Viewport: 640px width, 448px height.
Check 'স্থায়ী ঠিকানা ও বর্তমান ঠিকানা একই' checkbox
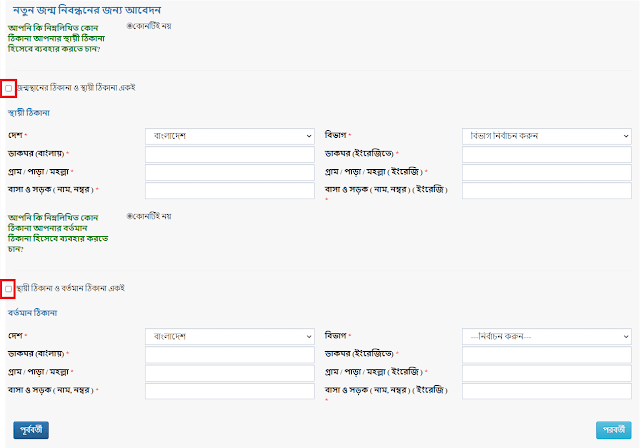pyautogui.click(x=9, y=289)
